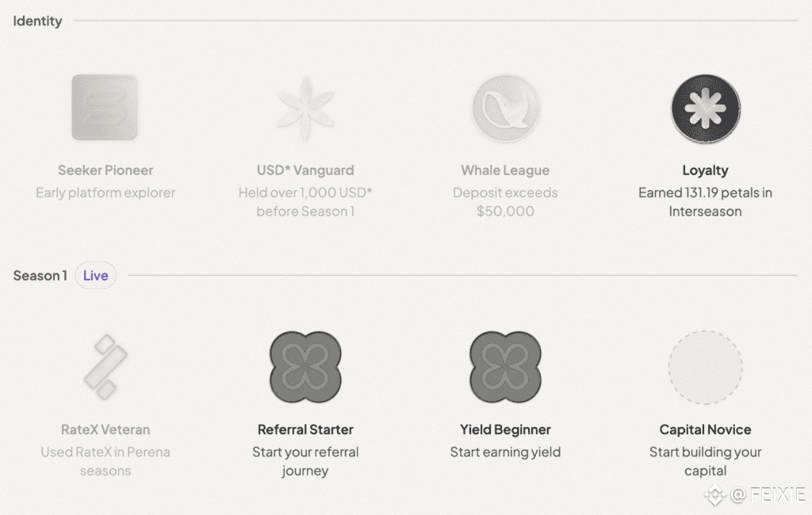Click the Loyalty badge title
Viewport: 812px width, 515px height.
tap(705, 170)
